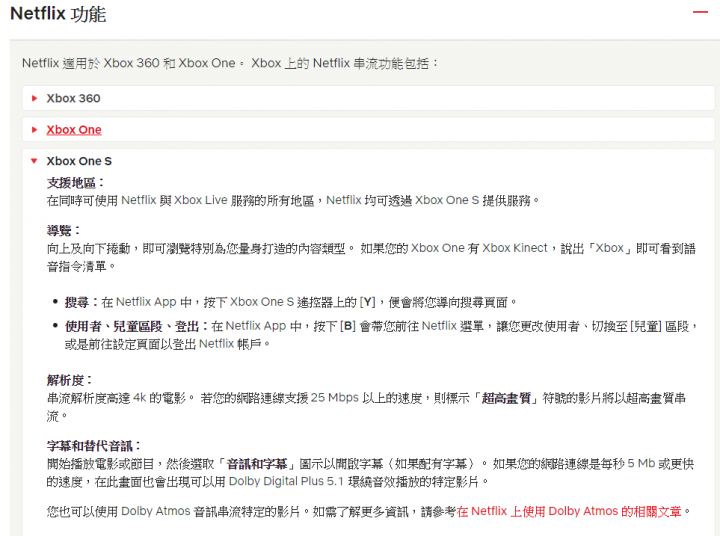Viewport: 720px width, 536px height.
Task: Click the bold 超高畫質 text
Action: coord(506,398)
